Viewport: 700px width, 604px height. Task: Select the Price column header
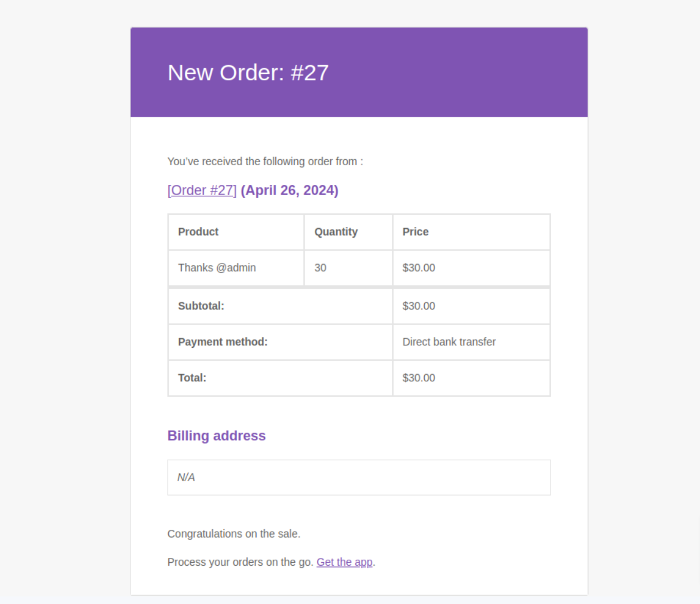coord(415,232)
